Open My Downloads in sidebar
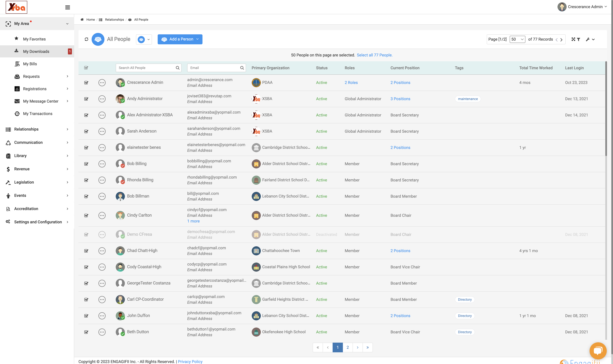The image size is (613, 364). [37, 51]
